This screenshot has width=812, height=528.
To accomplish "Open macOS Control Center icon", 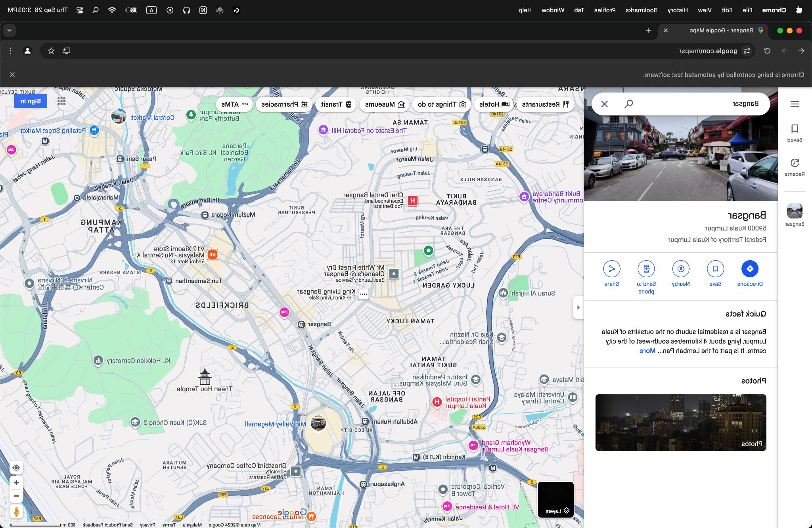I will pos(80,10).
